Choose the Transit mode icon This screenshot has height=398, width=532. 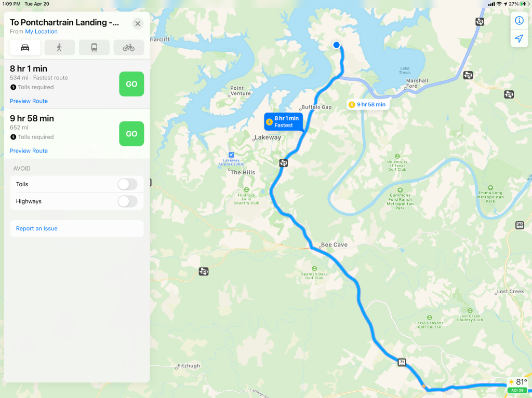(x=95, y=47)
